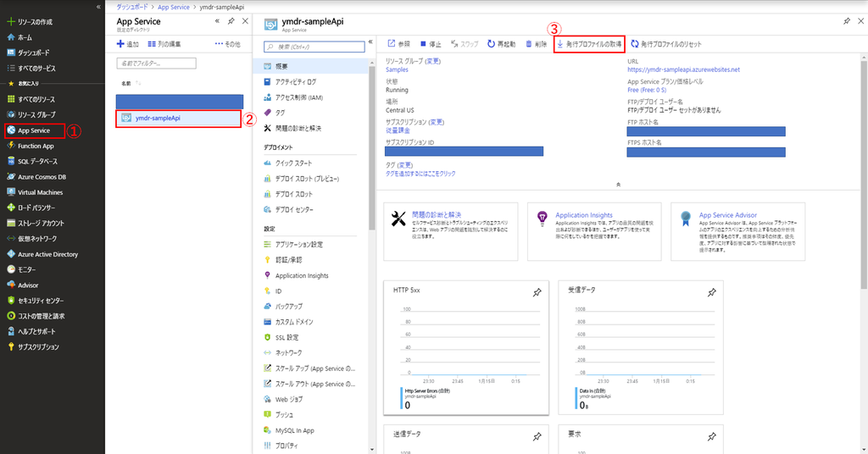Open Azure Cosmos DB in sidebar
The height and width of the screenshot is (454, 868).
pos(42,177)
